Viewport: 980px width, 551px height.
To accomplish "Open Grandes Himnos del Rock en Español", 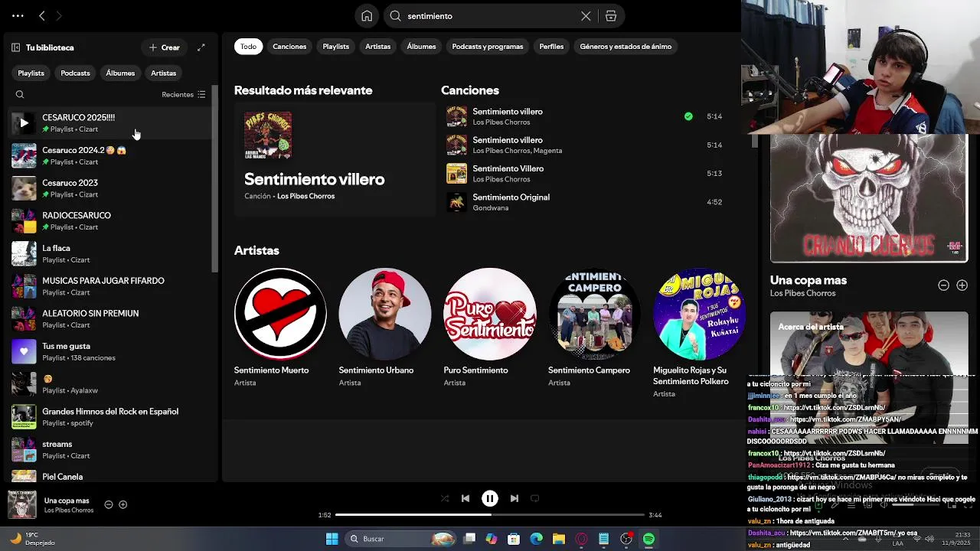I will click(111, 417).
